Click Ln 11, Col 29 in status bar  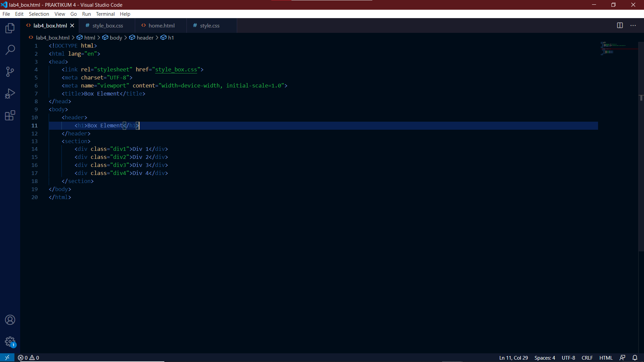[514, 358]
